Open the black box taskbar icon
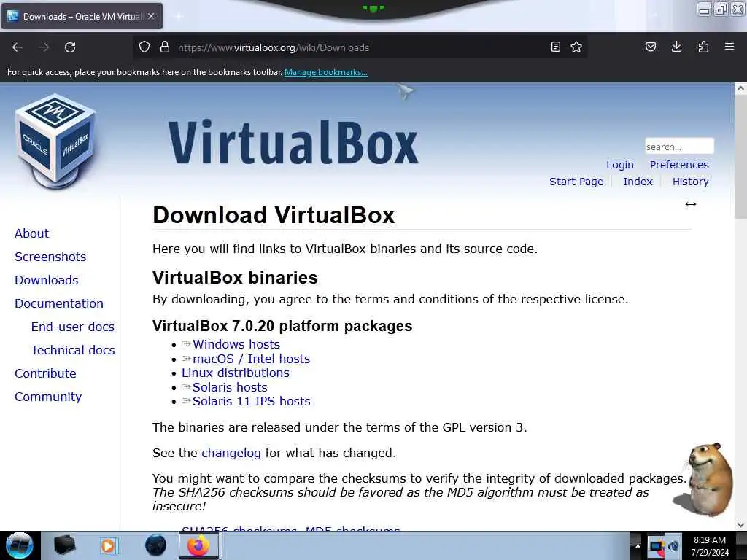The image size is (747, 560). pyautogui.click(x=64, y=545)
